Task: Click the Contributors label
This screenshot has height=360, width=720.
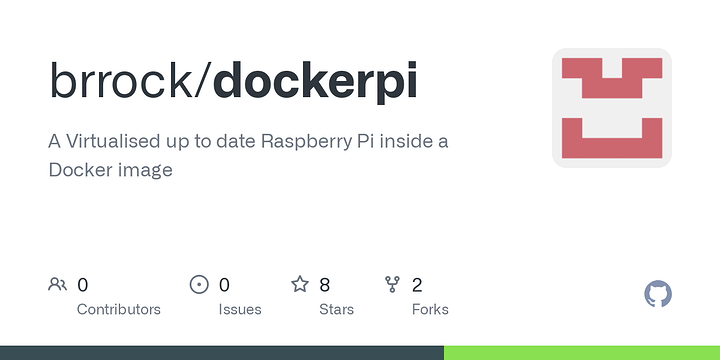Action: tap(118, 309)
